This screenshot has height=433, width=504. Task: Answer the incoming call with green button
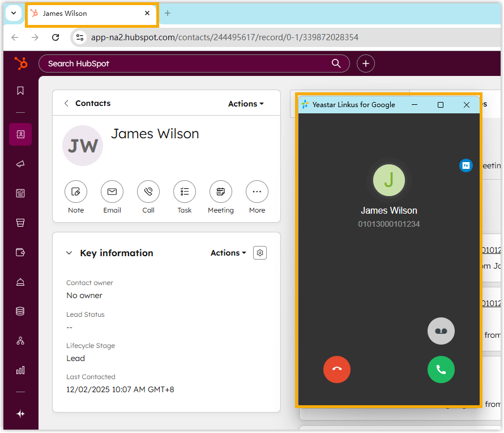441,370
